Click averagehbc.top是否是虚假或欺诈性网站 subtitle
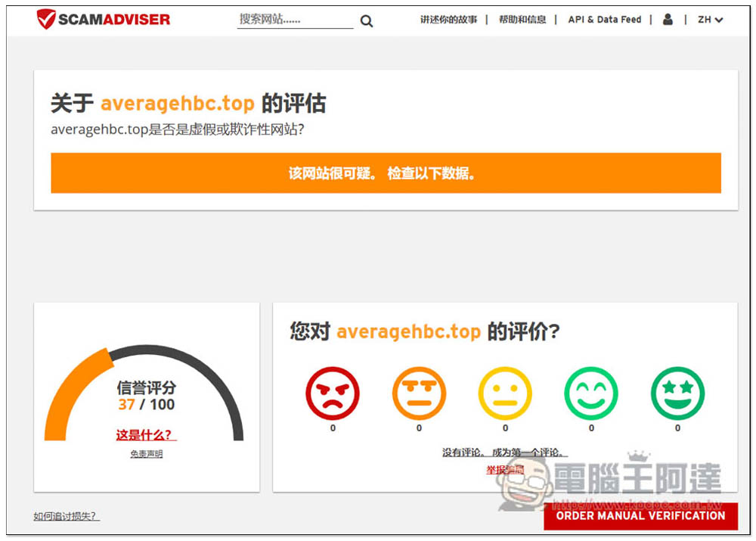 178,130
